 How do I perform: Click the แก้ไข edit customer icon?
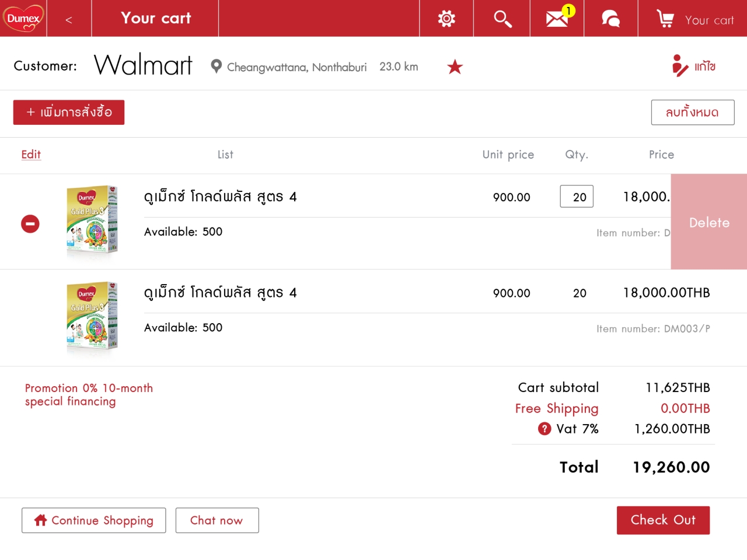coord(693,66)
